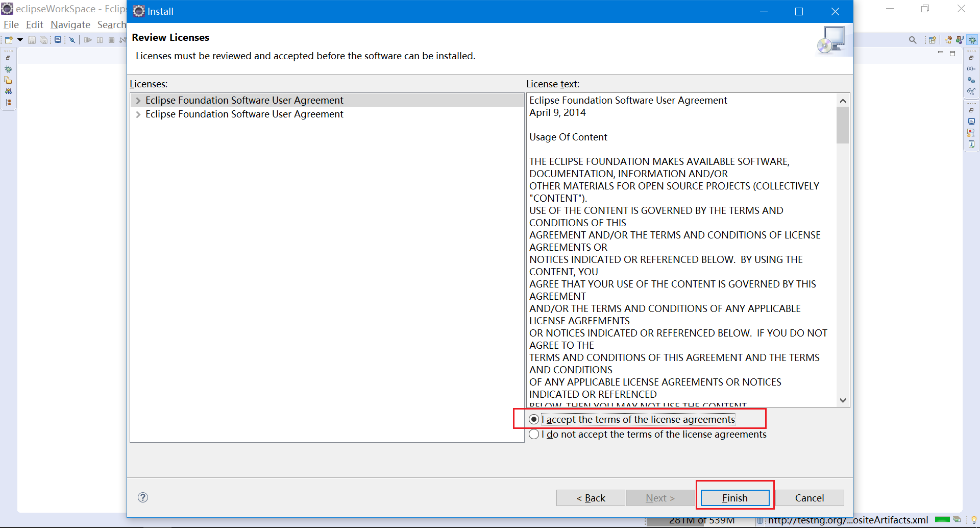Open the Problems view icon in right trim

971,133
